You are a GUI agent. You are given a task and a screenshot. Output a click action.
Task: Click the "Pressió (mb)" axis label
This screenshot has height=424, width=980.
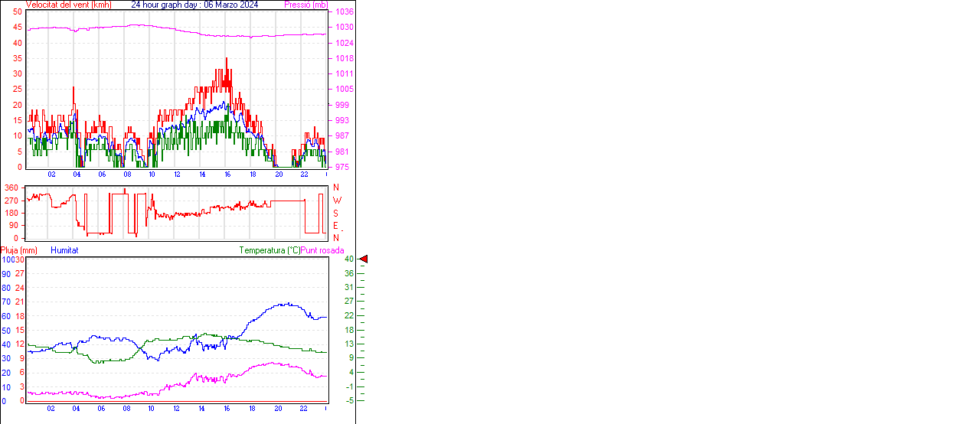(x=305, y=5)
